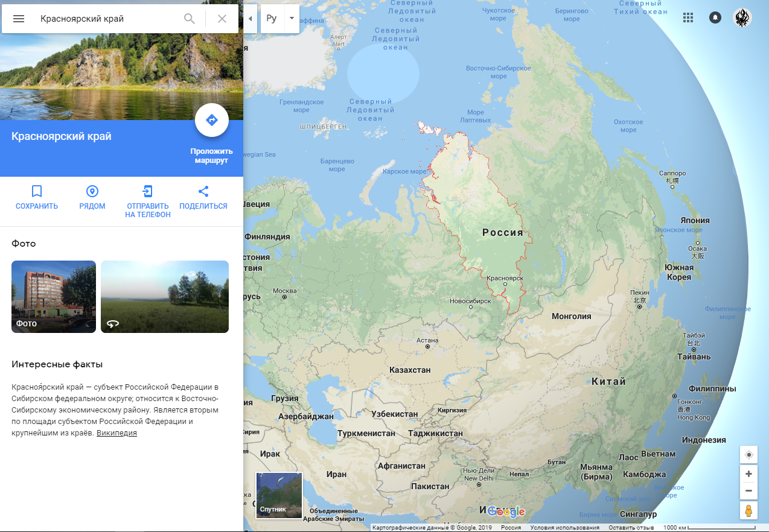Send to phone via Отправить на телефон

point(148,192)
